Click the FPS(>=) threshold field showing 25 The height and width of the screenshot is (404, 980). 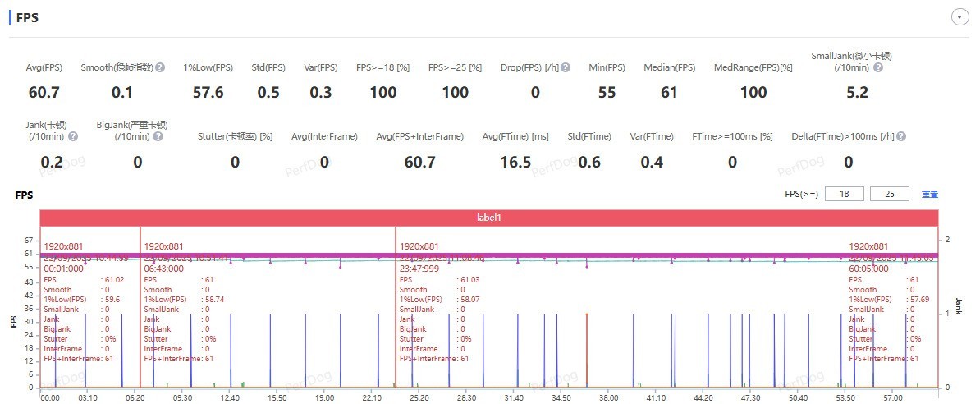890,194
